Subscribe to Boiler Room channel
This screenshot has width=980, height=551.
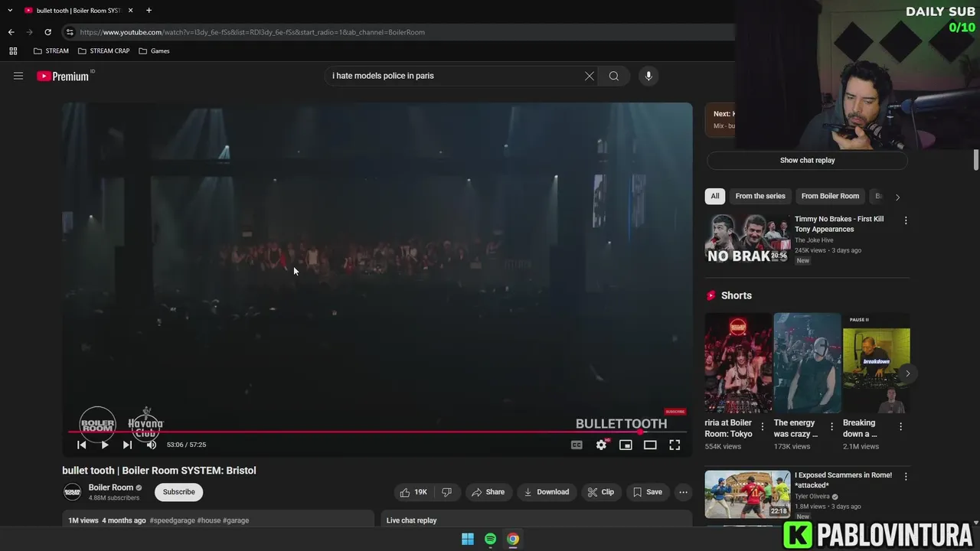point(178,492)
